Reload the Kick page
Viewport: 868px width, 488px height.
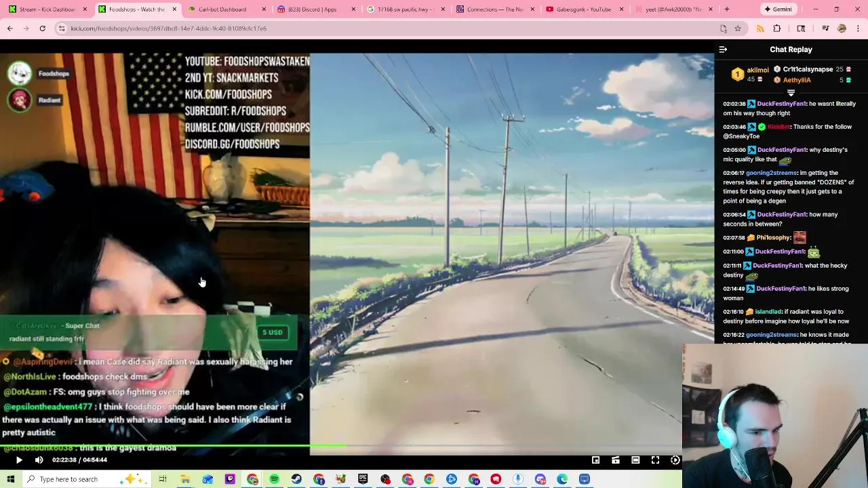tap(42, 28)
